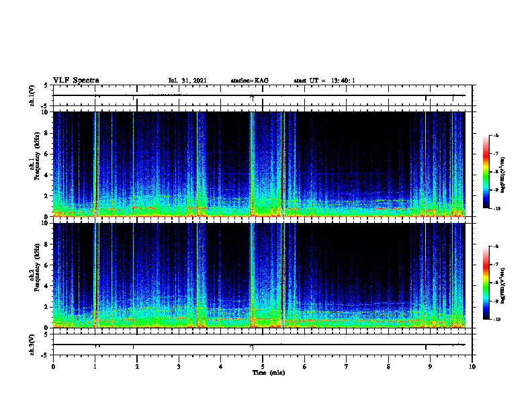Screen dimensions: 532x411
Task: Click the "8" tick on the Time axis
Action: 388,367
